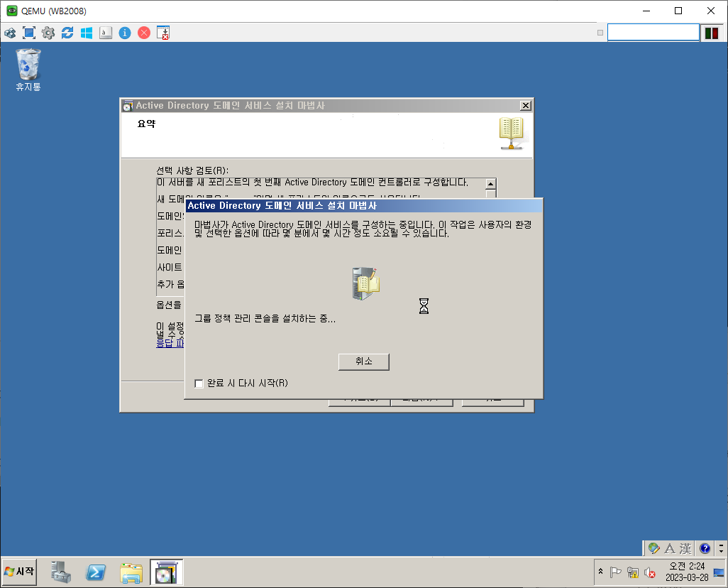Open the clock showing 오전 2:24
This screenshot has width=728, height=588.
(687, 572)
